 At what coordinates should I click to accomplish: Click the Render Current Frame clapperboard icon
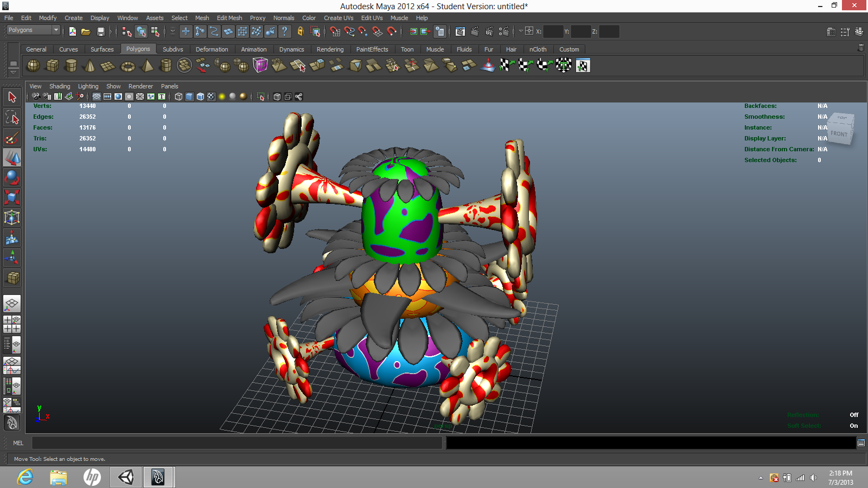coord(475,31)
